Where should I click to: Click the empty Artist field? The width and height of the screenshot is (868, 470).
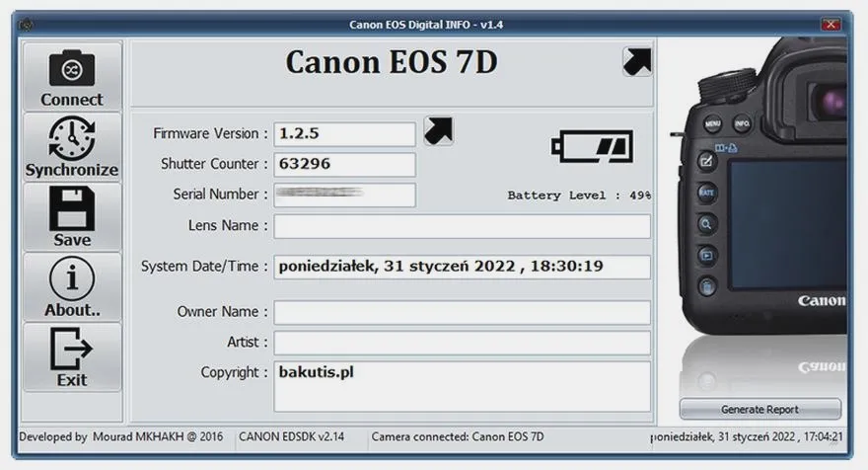point(462,343)
